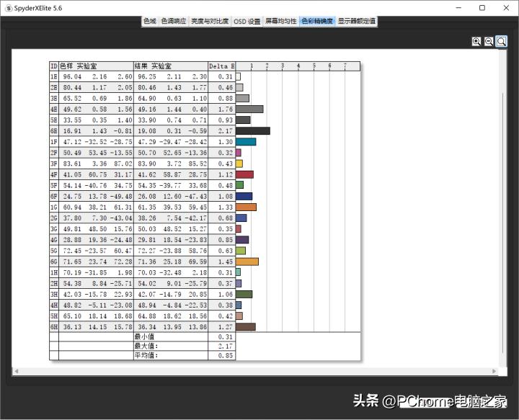Screen dimensions: 519x420
Task: Click the amber 6G color bar
Action: coord(247,262)
